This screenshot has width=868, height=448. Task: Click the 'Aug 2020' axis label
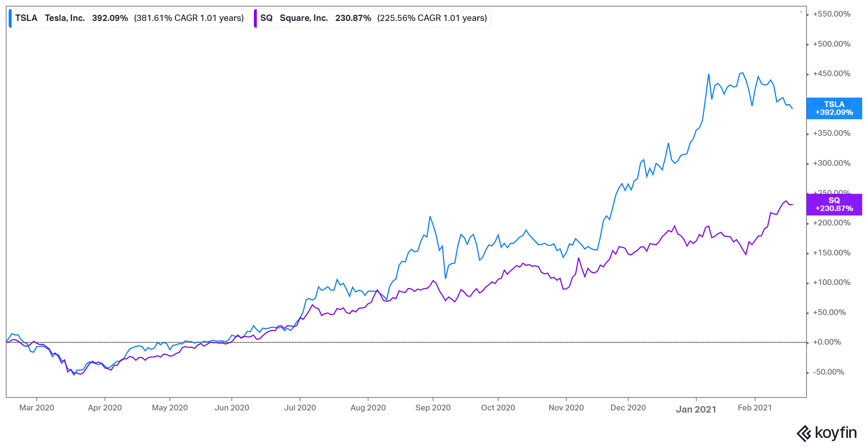point(368,408)
